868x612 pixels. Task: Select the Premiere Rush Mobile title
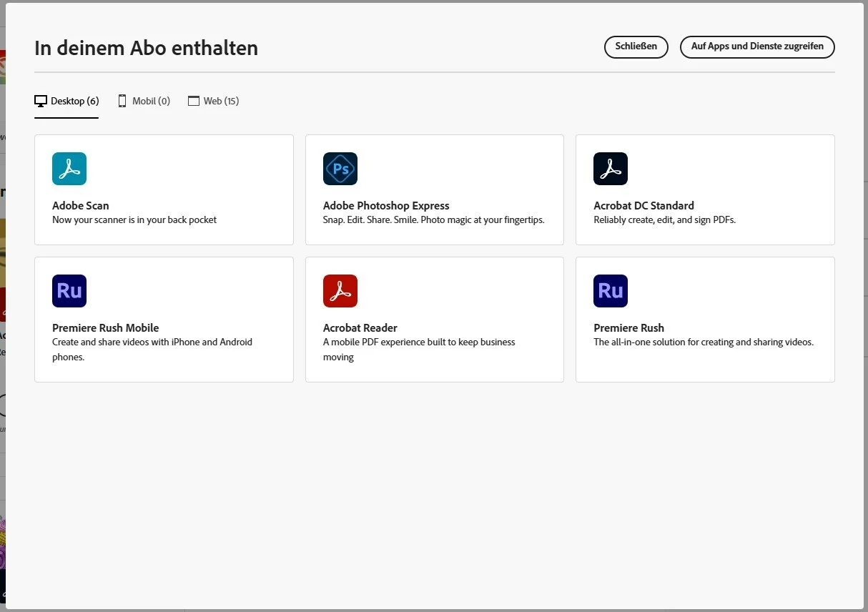106,327
